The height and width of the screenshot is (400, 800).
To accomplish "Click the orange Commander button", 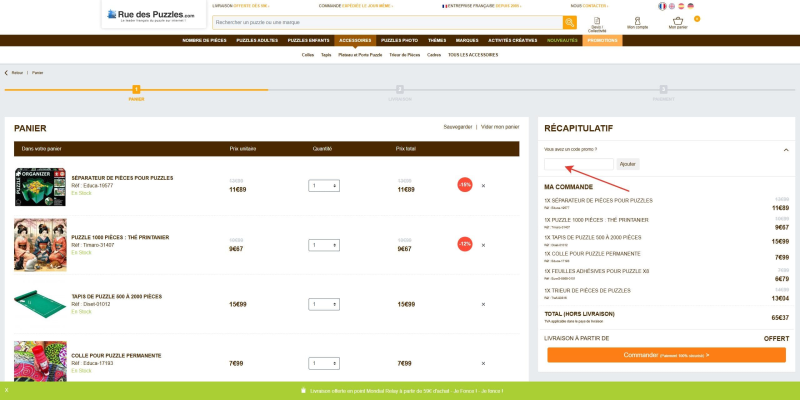I will [666, 355].
